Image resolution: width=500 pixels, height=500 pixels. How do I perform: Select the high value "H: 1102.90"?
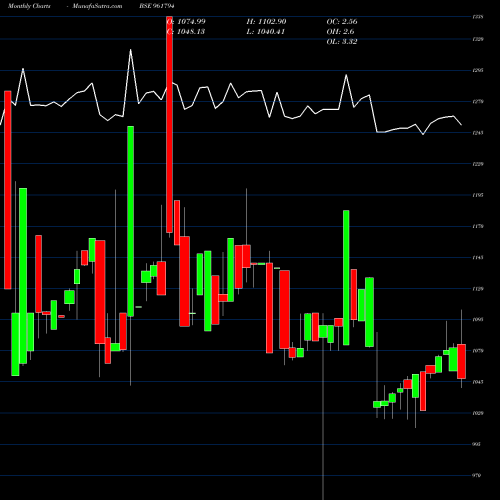pyautogui.click(x=266, y=22)
